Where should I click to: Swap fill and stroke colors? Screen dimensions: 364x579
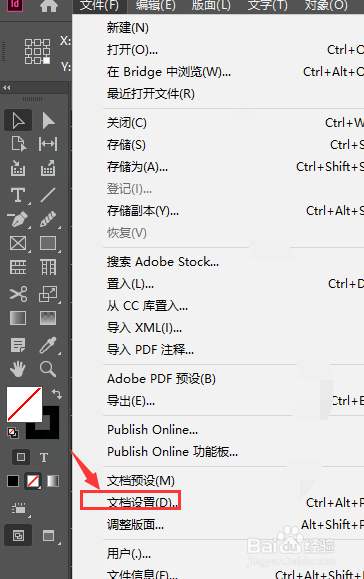click(x=56, y=394)
